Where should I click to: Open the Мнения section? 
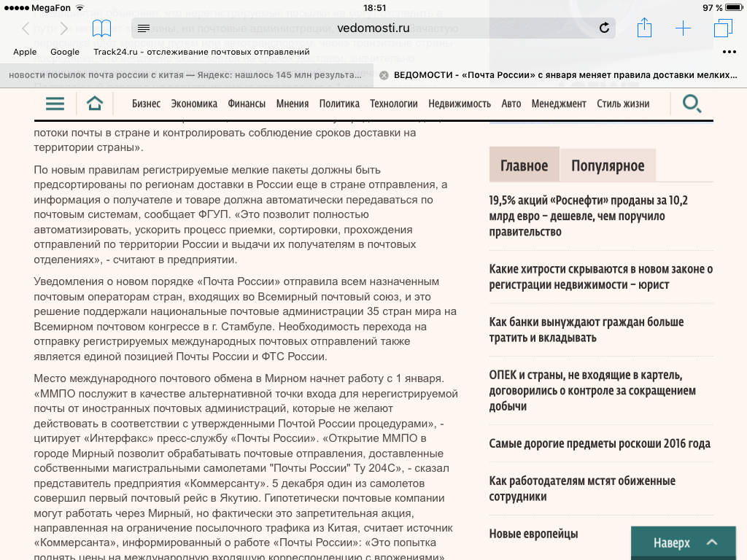293,104
